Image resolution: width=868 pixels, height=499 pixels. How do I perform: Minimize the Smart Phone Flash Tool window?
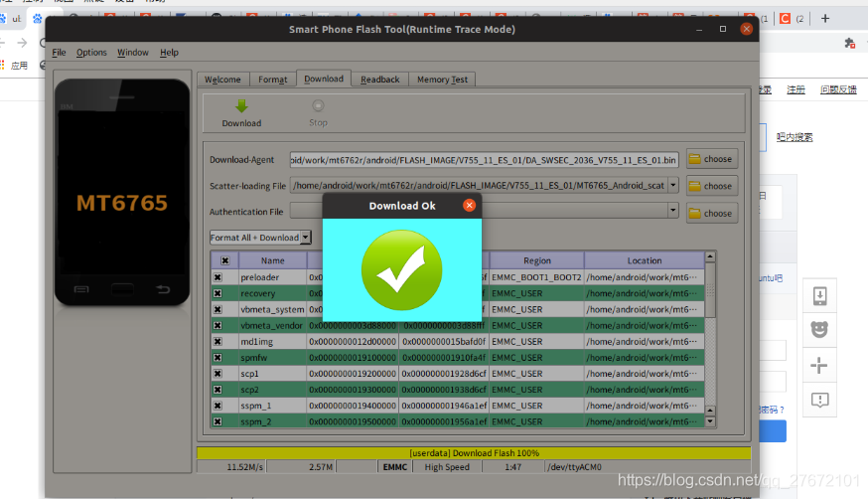[699, 30]
